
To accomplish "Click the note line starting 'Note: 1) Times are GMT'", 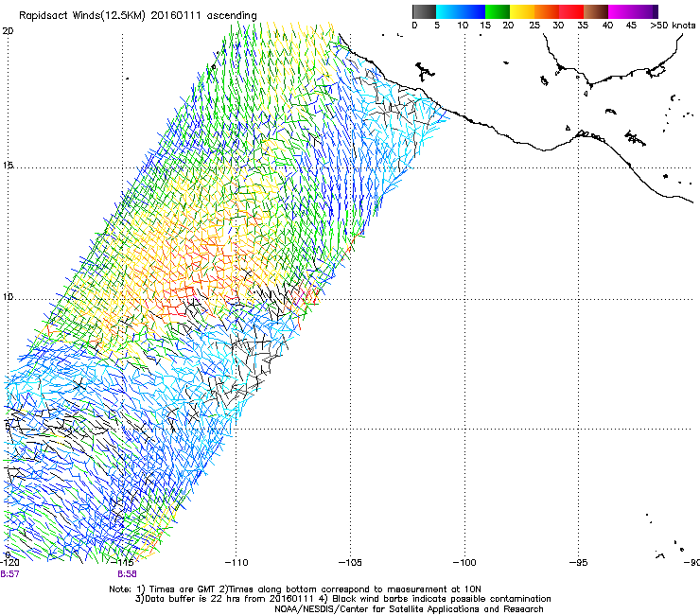I will point(295,589).
